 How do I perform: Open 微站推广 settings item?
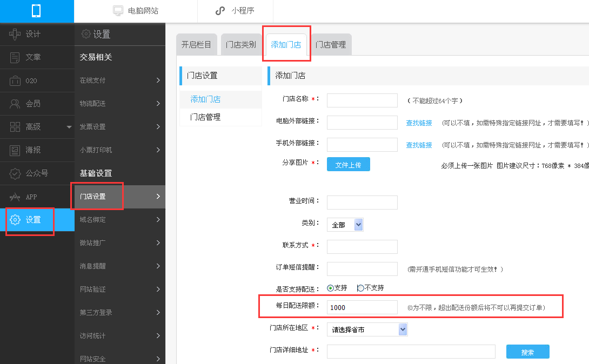tap(120, 243)
